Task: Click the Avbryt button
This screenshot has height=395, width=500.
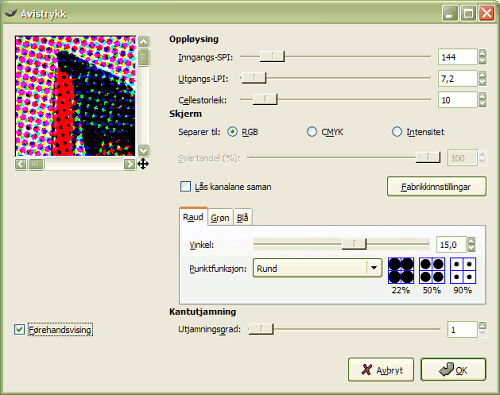Action: pos(381,370)
